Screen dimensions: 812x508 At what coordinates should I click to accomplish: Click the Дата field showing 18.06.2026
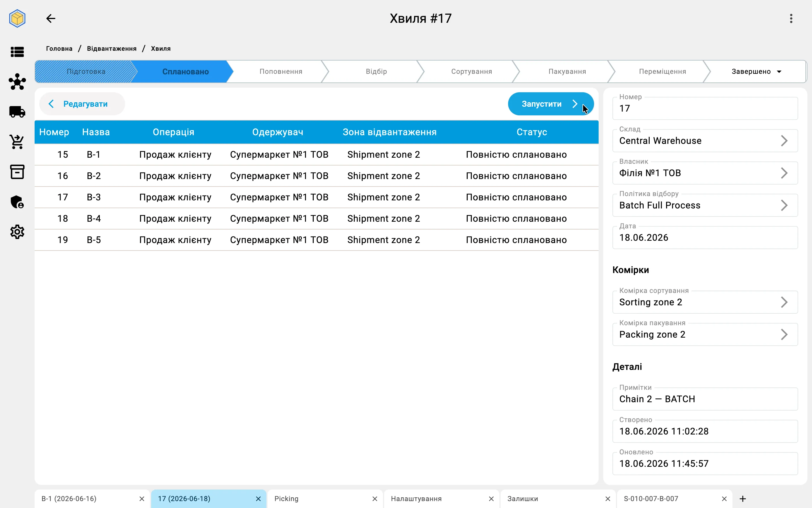pos(705,238)
